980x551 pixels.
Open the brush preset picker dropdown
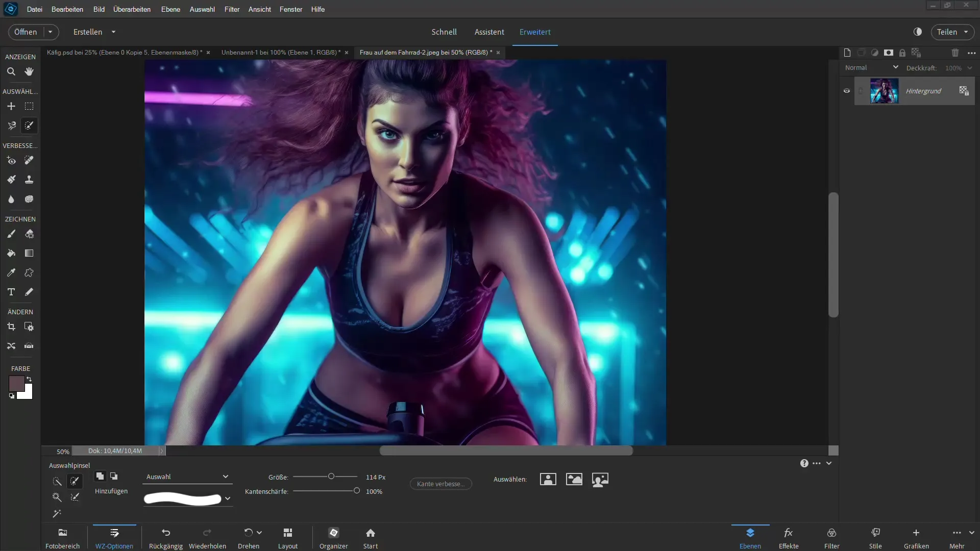[x=228, y=498]
